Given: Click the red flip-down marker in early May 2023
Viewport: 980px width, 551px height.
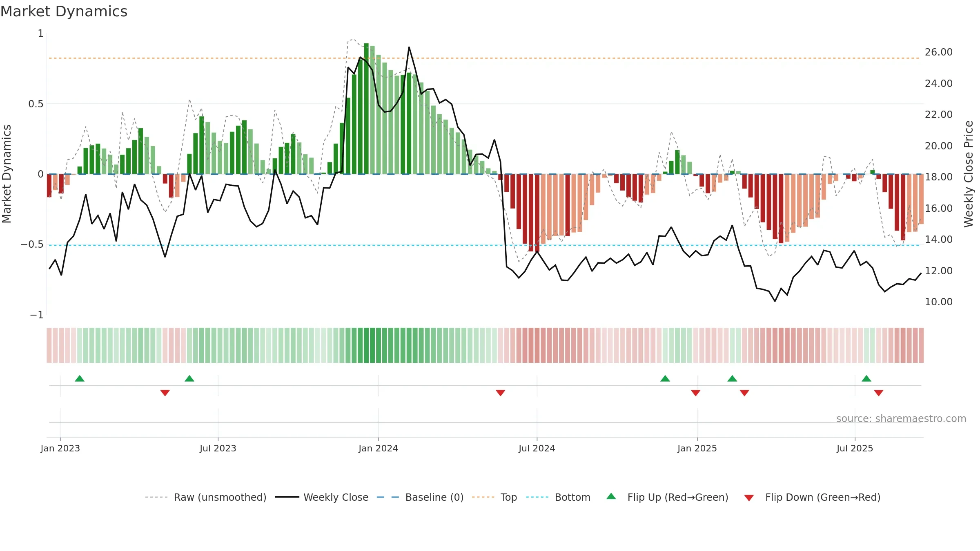Looking at the screenshot, I should click(165, 393).
